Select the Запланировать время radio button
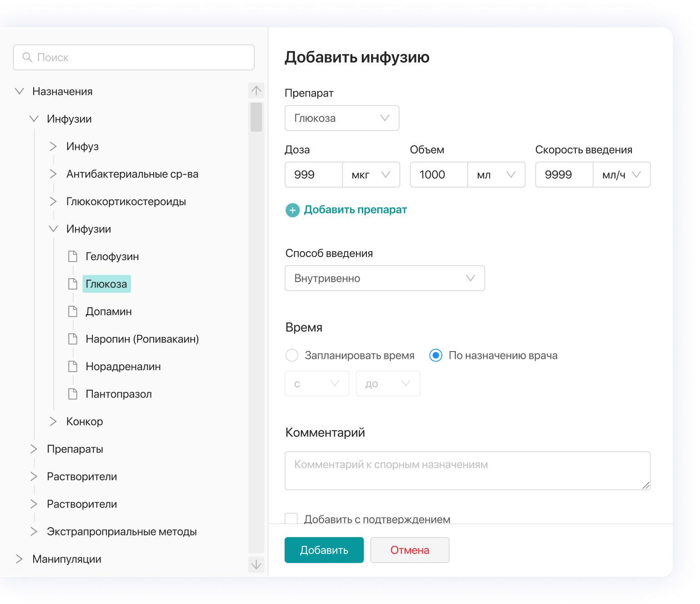Image resolution: width=700 pixels, height=604 pixels. click(x=292, y=355)
